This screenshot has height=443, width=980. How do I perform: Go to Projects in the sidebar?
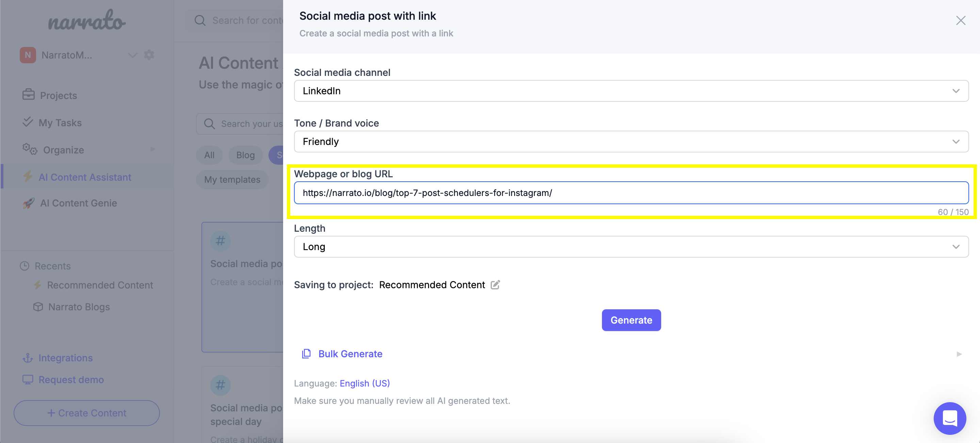pos(59,96)
